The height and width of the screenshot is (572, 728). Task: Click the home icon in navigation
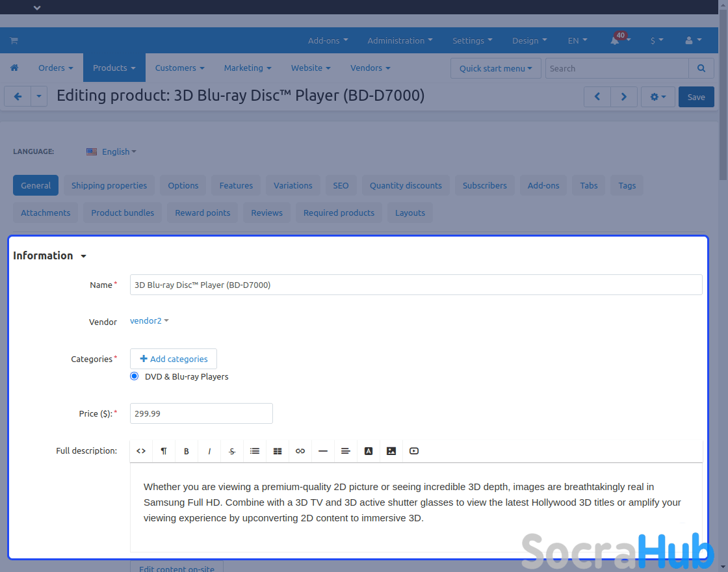14,68
